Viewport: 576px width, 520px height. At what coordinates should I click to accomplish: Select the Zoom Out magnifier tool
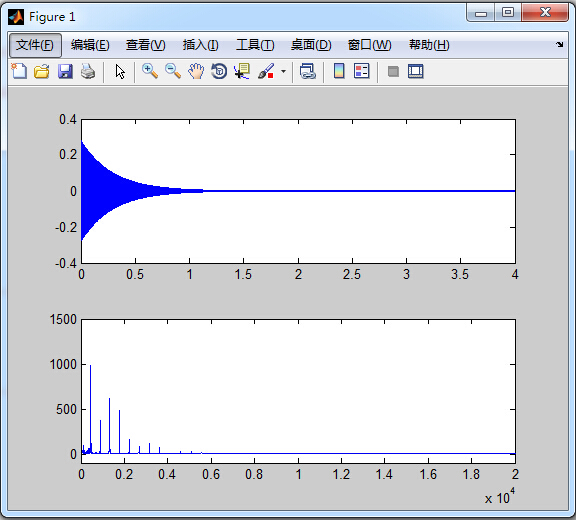(x=173, y=71)
